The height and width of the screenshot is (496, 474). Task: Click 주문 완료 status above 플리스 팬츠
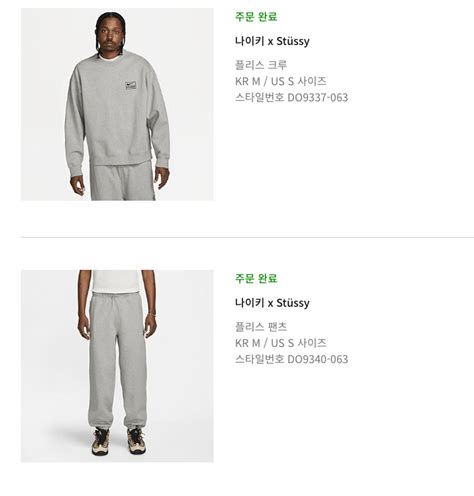pyautogui.click(x=256, y=278)
